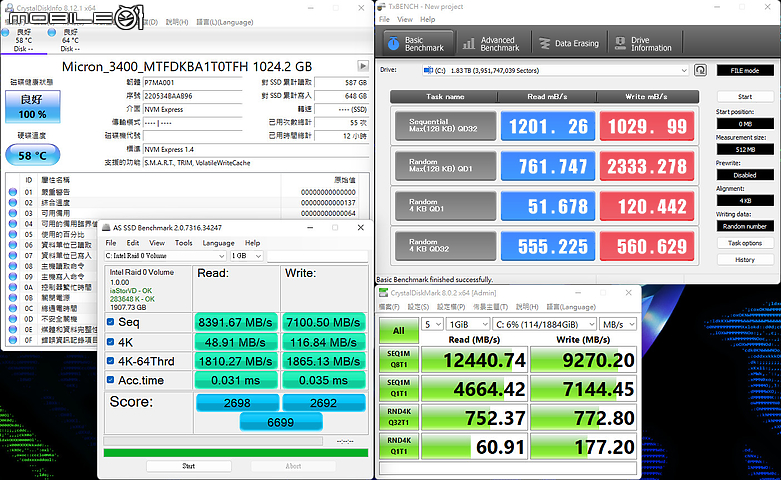
Task: Click empty status bar in CrystalDiskMark
Action: pos(508,468)
